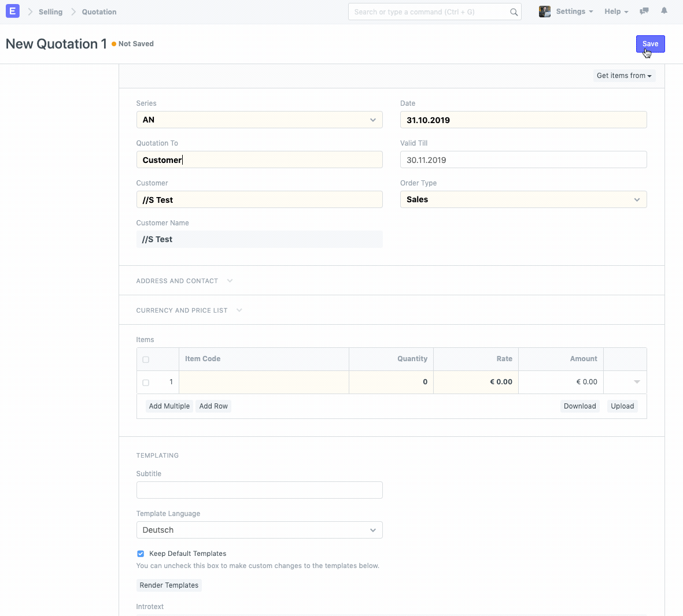
Task: Click the user avatar next to Settings
Action: tap(544, 11)
